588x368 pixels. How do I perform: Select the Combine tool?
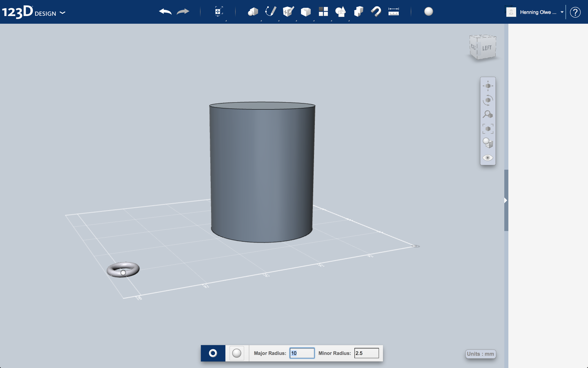pyautogui.click(x=358, y=12)
